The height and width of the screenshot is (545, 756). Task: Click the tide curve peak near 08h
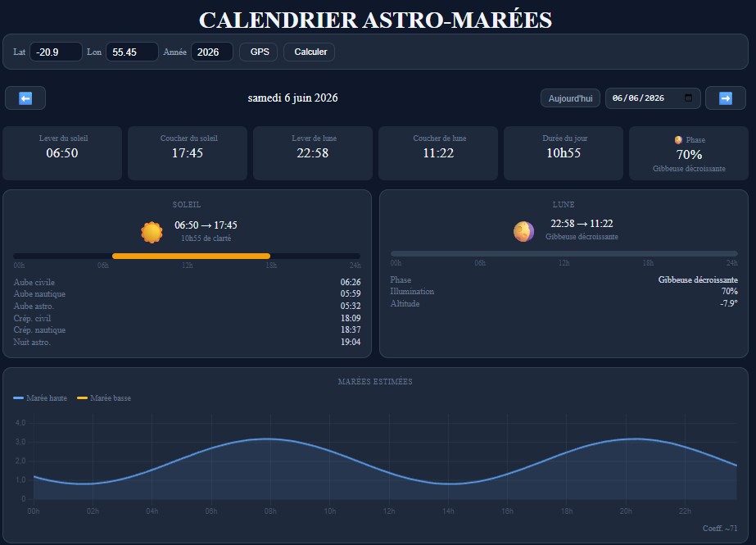[269, 439]
